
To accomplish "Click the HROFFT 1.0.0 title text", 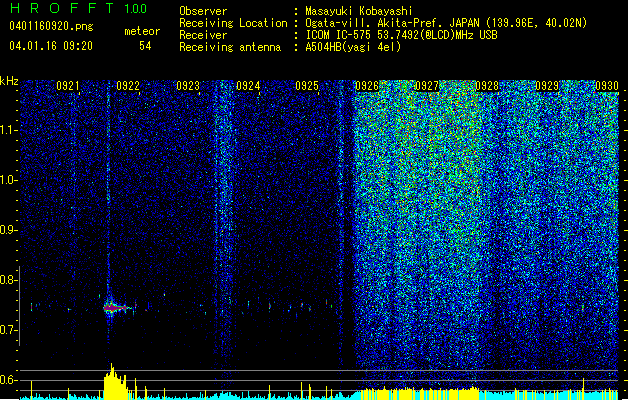I will coord(79,8).
